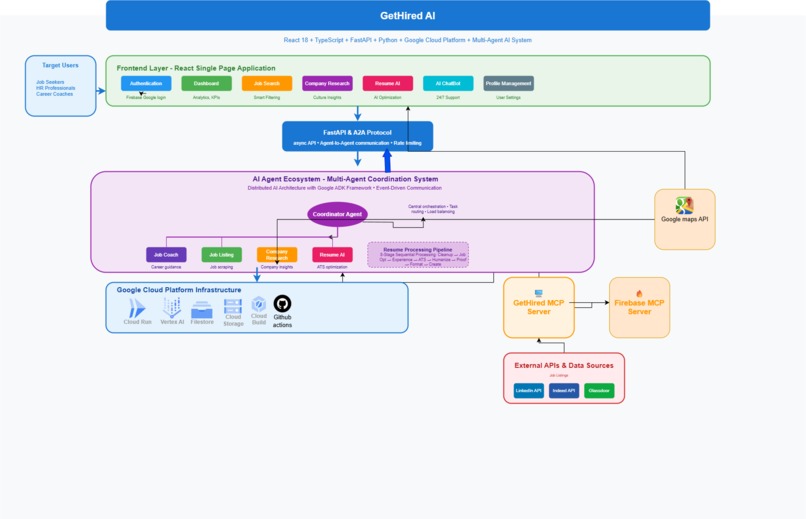Select the External APIs & Data Sources heading
The height and width of the screenshot is (519, 806).
pos(564,365)
